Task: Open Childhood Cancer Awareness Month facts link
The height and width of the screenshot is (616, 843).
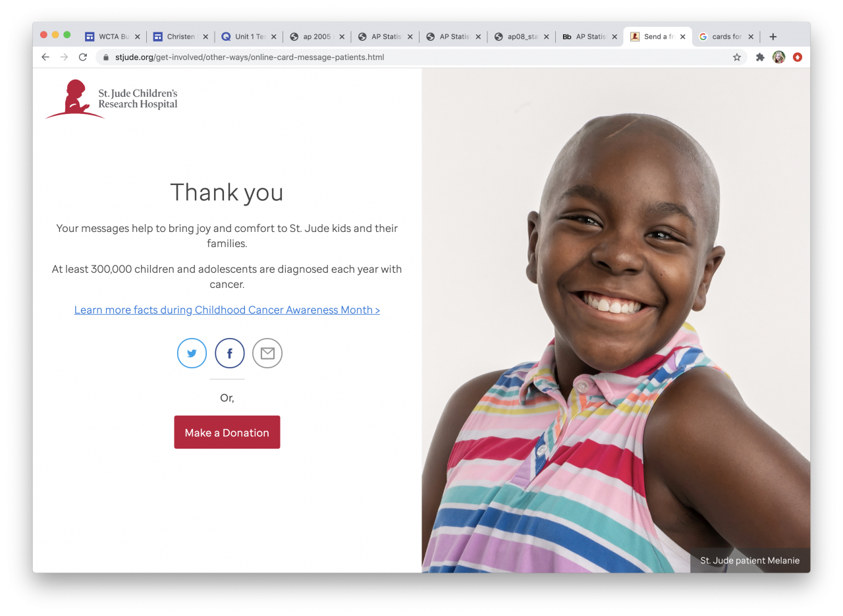Action: pos(227,310)
